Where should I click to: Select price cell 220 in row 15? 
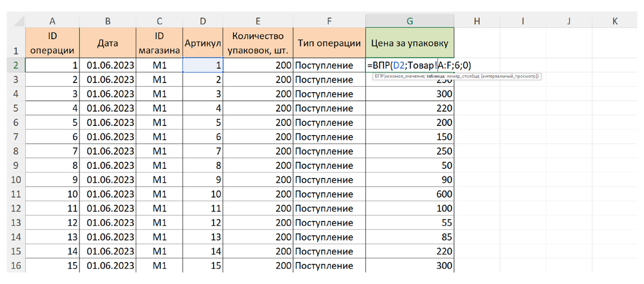[x=409, y=251]
